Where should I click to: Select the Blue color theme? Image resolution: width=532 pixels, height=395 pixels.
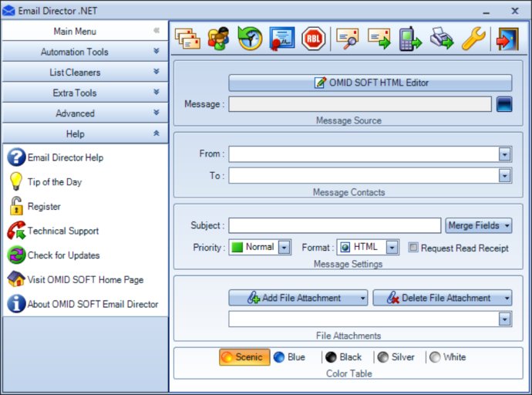tap(289, 357)
